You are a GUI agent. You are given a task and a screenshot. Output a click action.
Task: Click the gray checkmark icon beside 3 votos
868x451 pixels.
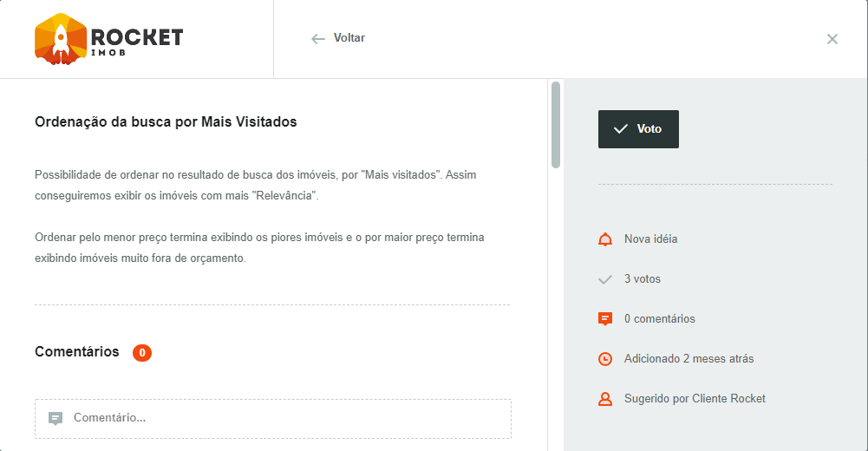pos(605,279)
